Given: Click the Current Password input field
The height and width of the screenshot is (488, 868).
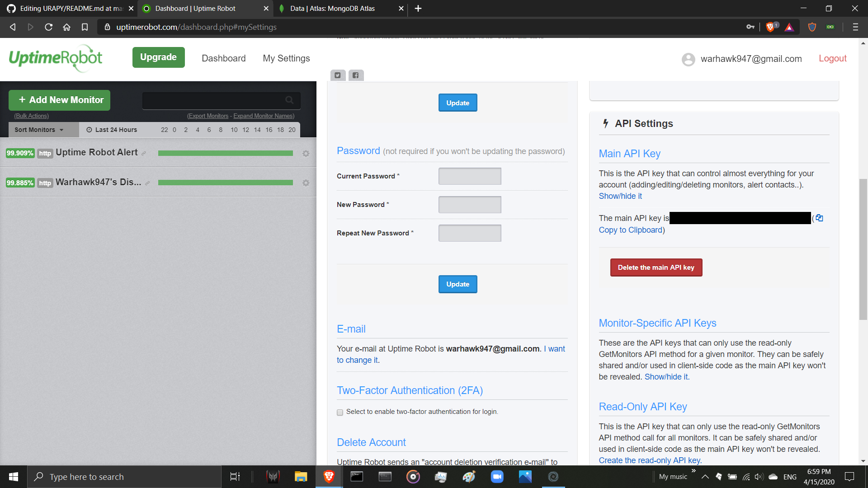Looking at the screenshot, I should 469,176.
